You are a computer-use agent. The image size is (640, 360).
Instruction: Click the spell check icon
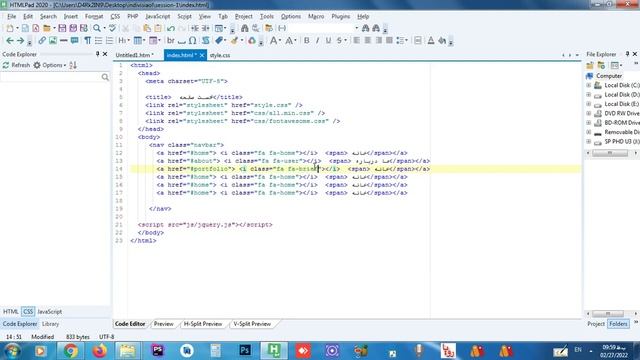tap(112, 28)
